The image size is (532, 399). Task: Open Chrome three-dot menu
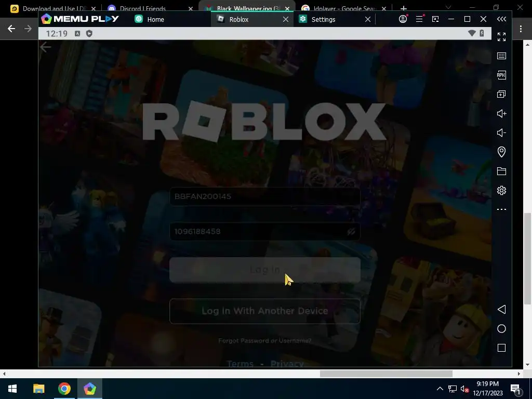pos(521,29)
